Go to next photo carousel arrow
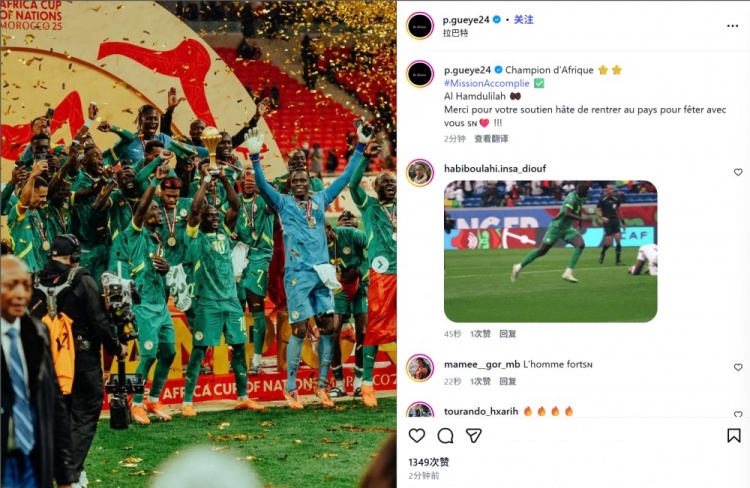This screenshot has height=488, width=750. pos(380,264)
